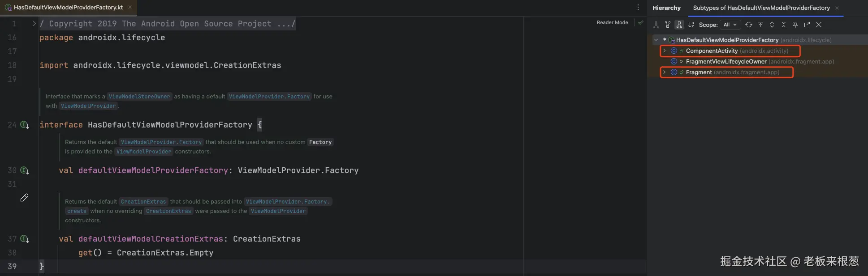Toggle Reader Mode in the editor
Viewport: 868px width, 276px height.
click(x=612, y=22)
